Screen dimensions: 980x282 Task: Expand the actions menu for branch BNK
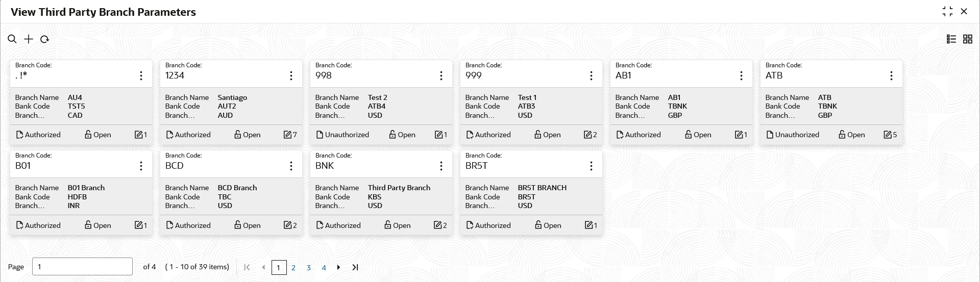click(441, 166)
